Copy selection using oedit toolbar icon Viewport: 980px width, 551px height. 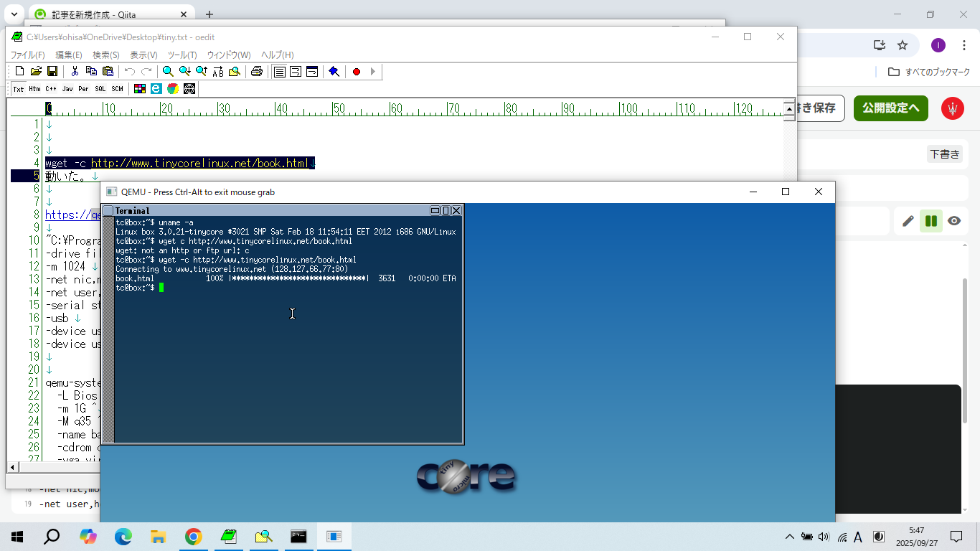(91, 71)
